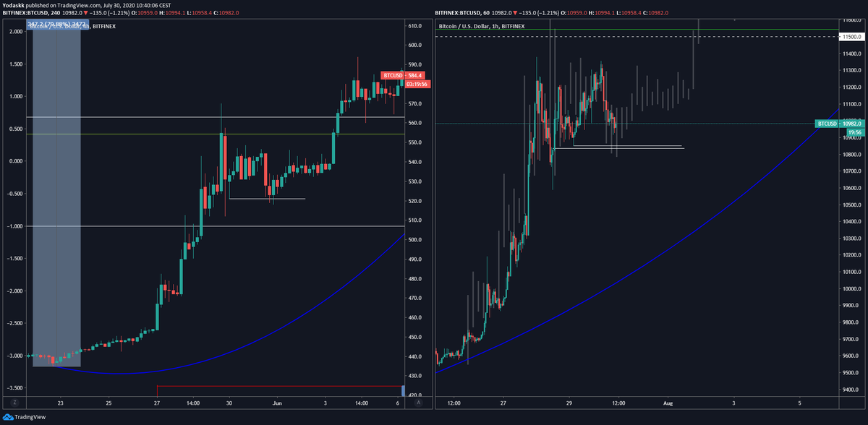Click the 29 date label on the time axis
Image resolution: width=868 pixels, height=425 pixels.
(x=569, y=403)
